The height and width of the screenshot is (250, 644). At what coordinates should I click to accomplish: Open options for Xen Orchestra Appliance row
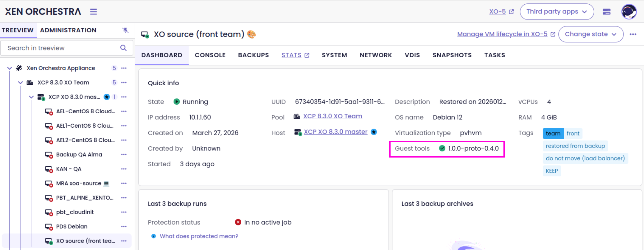pos(124,68)
